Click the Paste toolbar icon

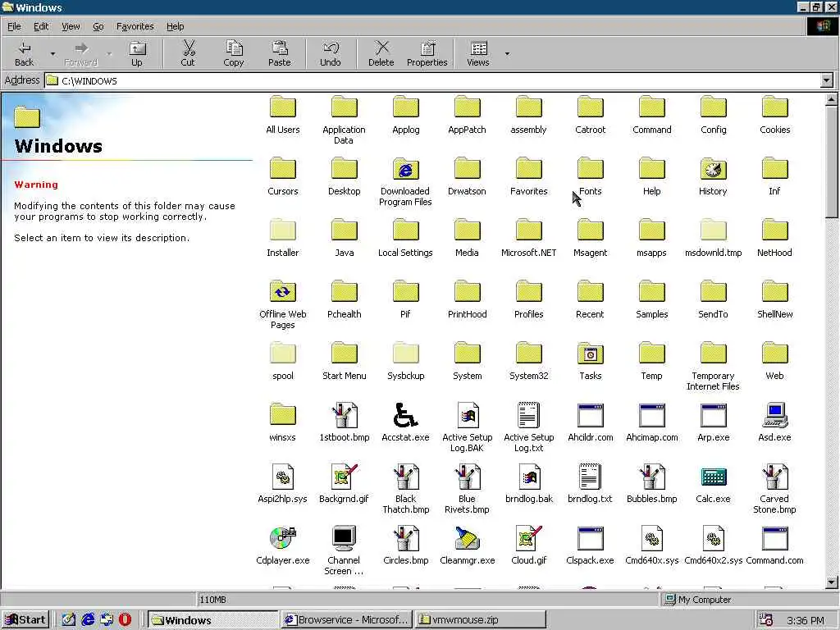pyautogui.click(x=279, y=53)
